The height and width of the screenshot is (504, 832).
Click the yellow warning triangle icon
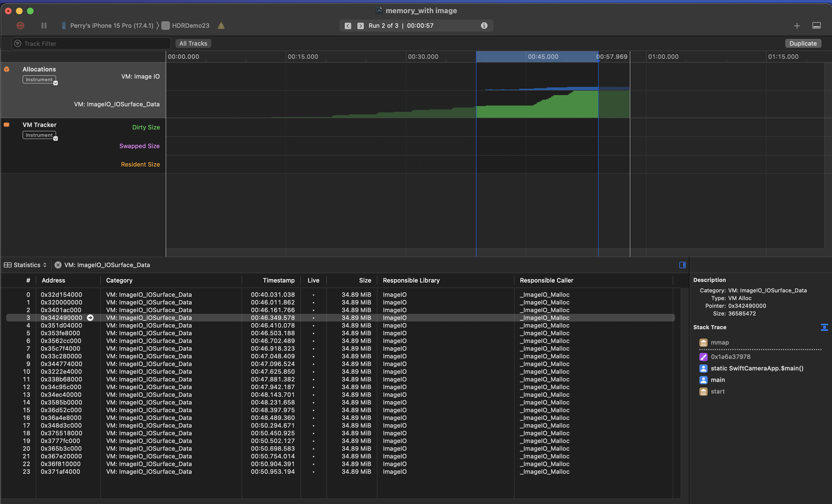pos(221,26)
